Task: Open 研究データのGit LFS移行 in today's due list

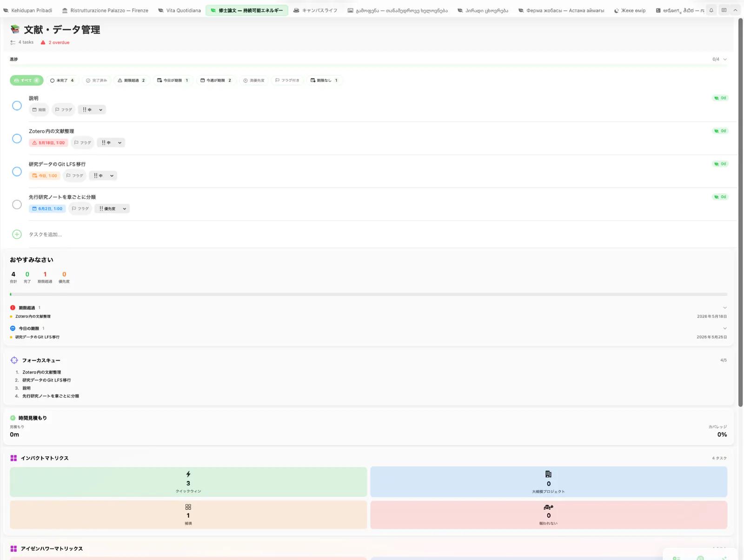Action: point(37,337)
